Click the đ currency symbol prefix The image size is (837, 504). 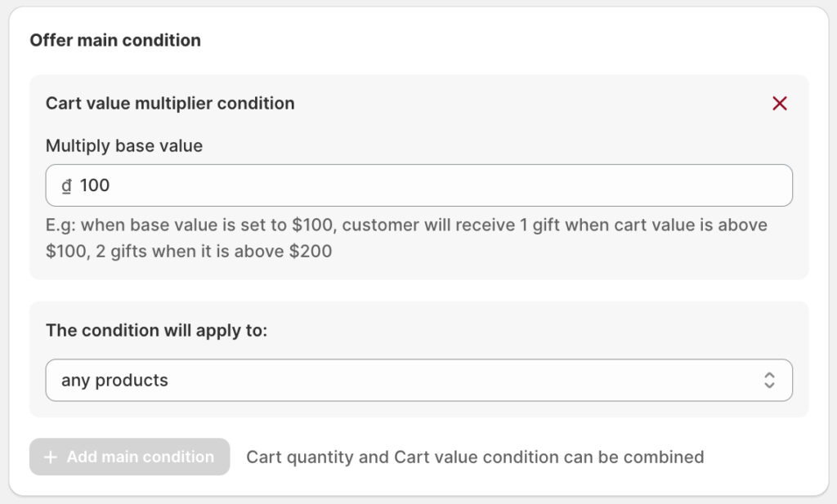[x=66, y=186]
